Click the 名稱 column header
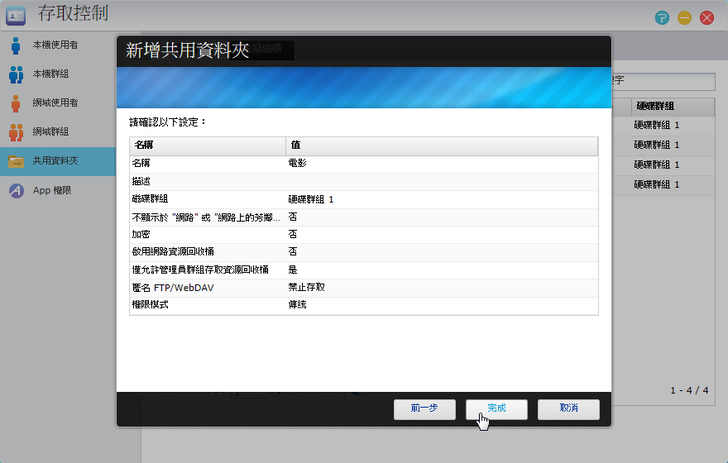This screenshot has height=463, width=728. click(207, 145)
